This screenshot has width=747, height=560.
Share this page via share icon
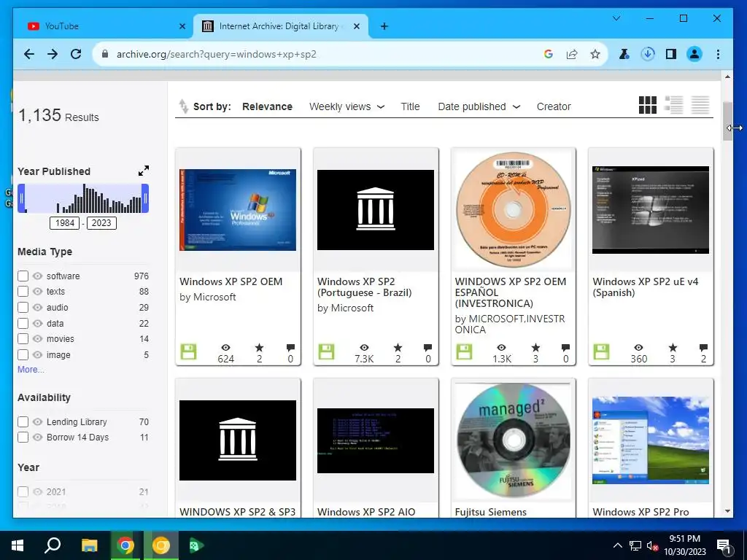(x=572, y=54)
